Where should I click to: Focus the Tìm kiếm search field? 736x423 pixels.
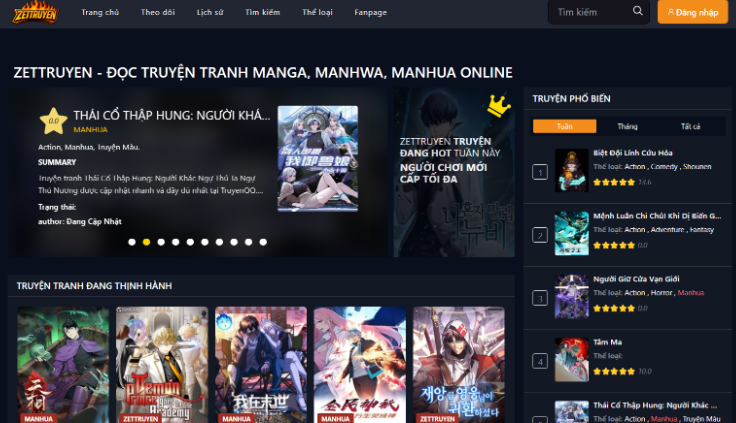point(590,12)
